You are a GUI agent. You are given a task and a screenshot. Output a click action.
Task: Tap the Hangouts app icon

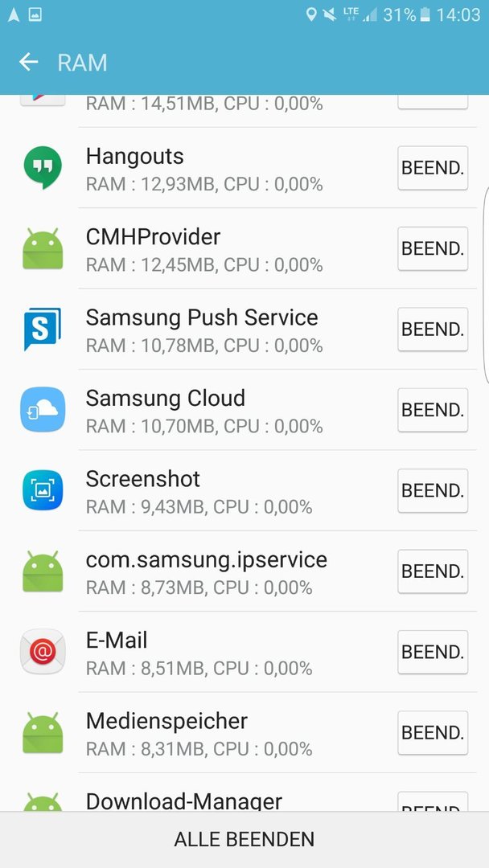[x=43, y=168]
